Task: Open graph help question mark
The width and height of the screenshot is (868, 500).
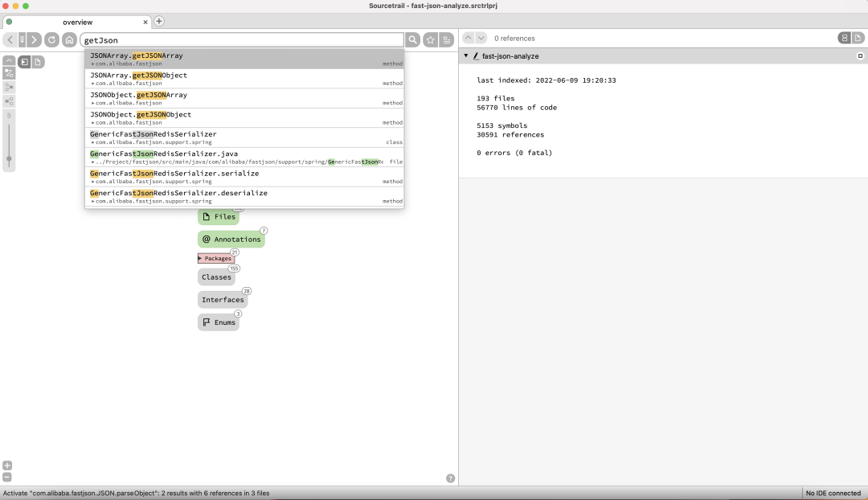Action: (451, 478)
